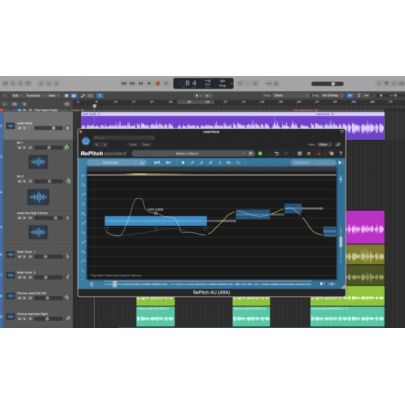Click the play icon at RePitch bottom right
Image resolution: width=405 pixels, height=405 pixels.
coord(322,284)
